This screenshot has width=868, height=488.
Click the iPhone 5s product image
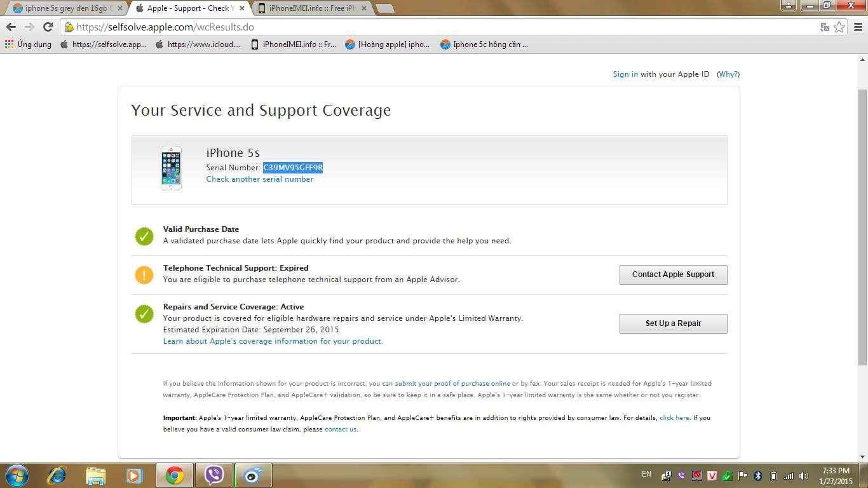(171, 168)
